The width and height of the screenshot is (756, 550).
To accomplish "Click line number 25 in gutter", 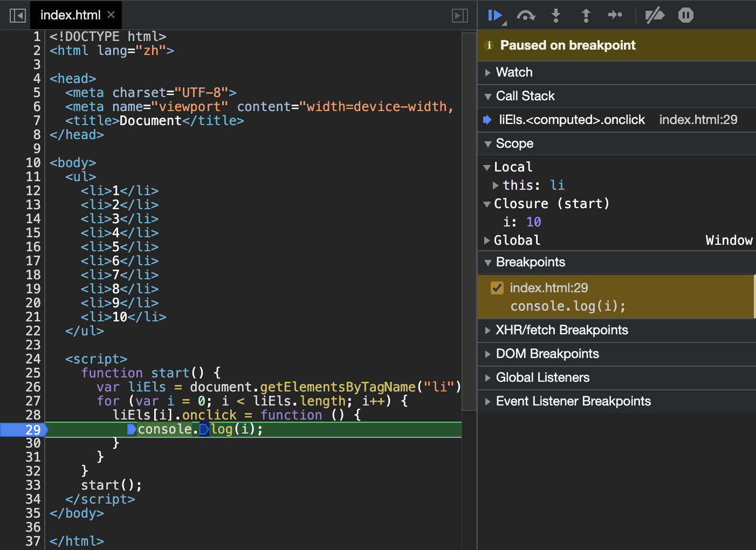I will (33, 373).
